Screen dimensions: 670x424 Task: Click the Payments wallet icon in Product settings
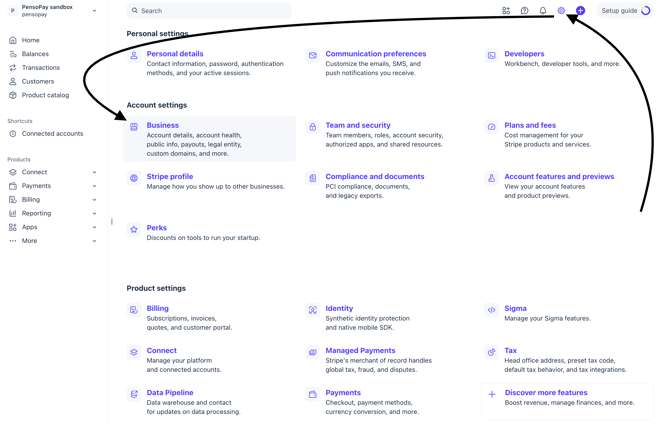click(x=313, y=394)
